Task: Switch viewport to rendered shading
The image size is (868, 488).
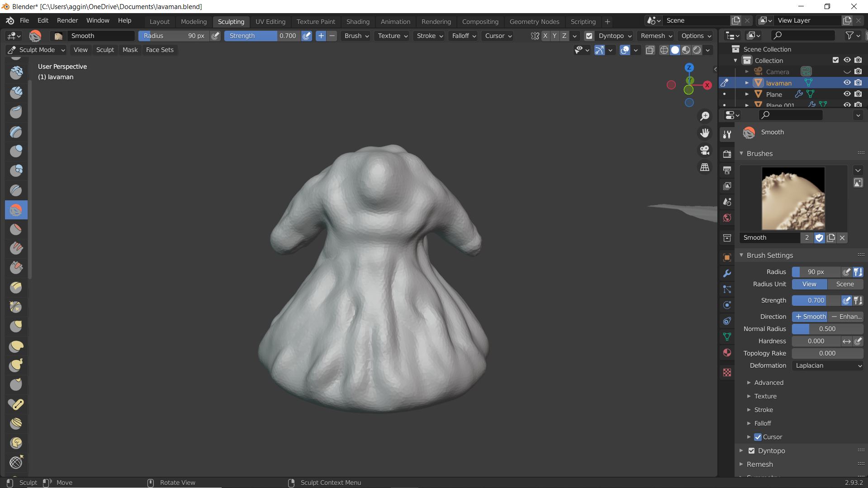Action: coord(697,50)
